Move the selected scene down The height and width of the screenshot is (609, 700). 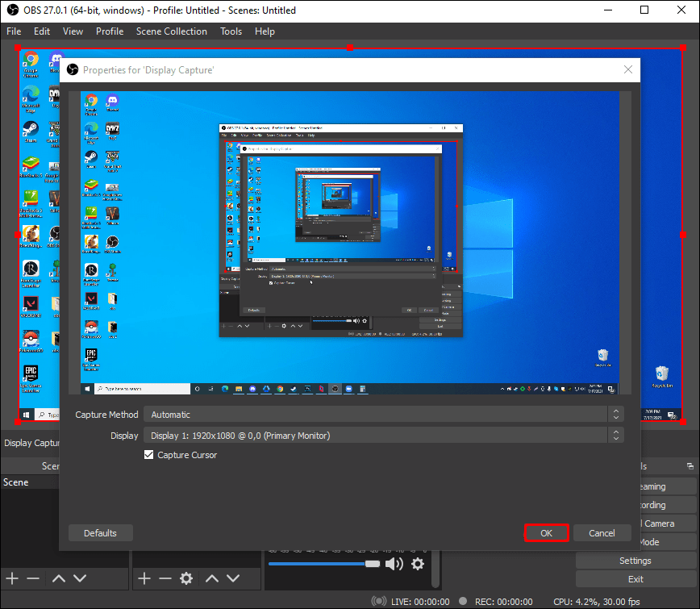coord(79,578)
